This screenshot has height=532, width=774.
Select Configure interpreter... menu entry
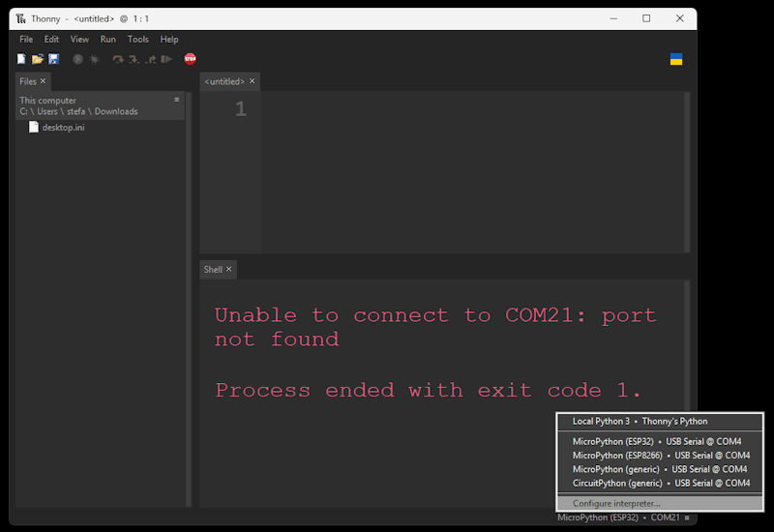click(x=660, y=503)
